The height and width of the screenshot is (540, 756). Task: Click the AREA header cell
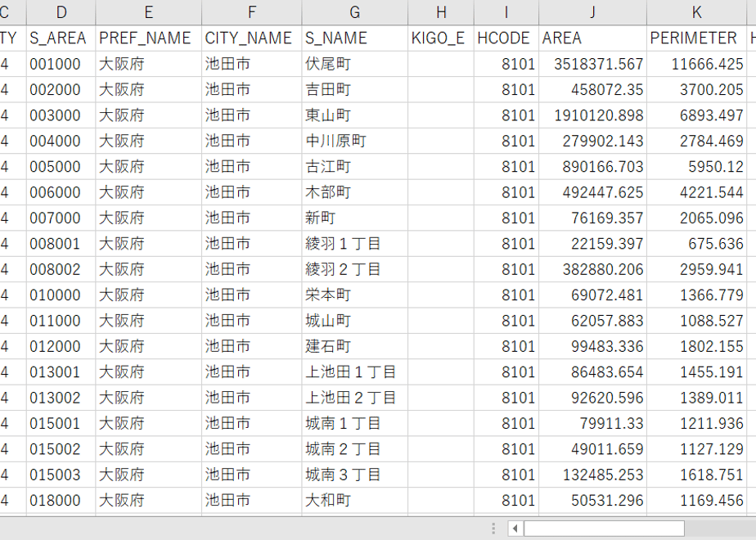(x=592, y=38)
